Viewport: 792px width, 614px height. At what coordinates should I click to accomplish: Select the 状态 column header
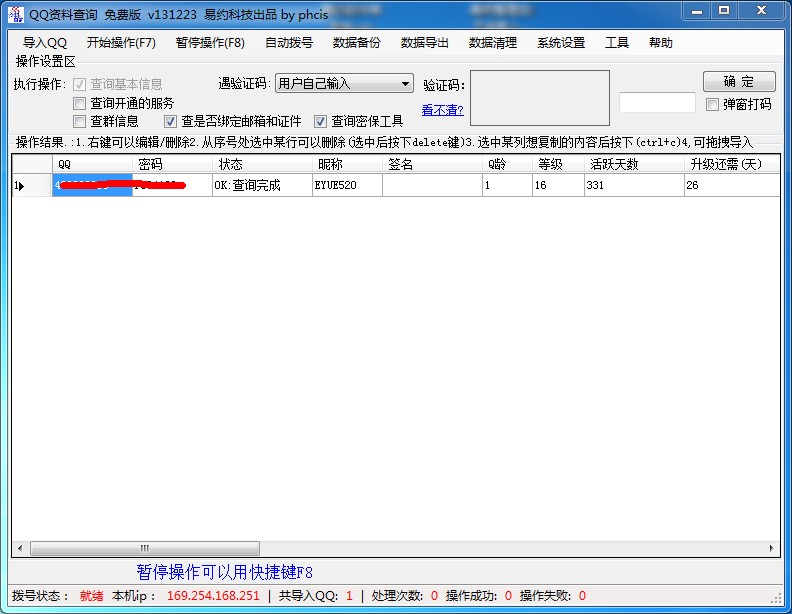(x=262, y=164)
